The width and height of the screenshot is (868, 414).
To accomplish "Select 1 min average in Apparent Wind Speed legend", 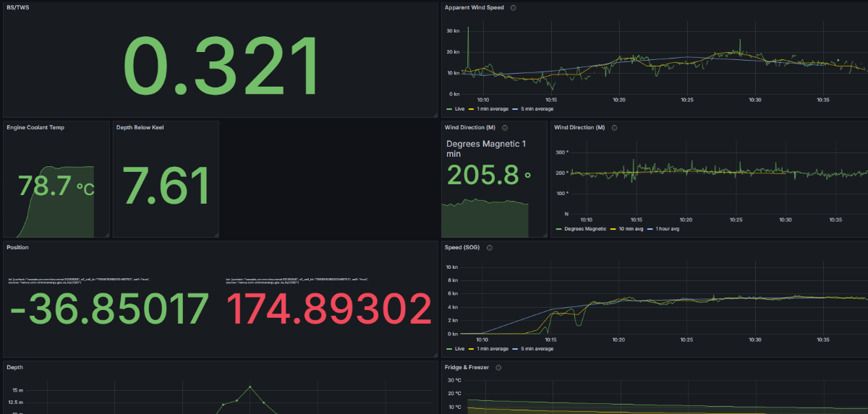I will pyautogui.click(x=489, y=109).
